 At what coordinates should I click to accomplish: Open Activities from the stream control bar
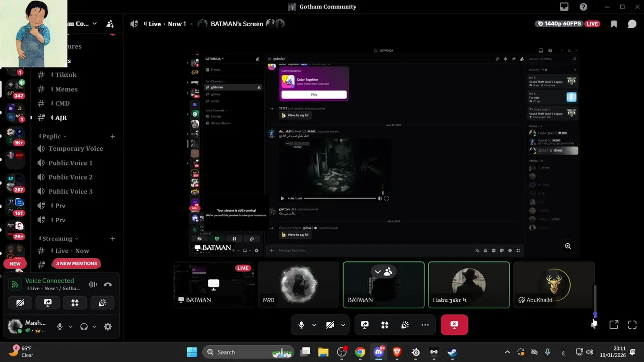pos(385,325)
